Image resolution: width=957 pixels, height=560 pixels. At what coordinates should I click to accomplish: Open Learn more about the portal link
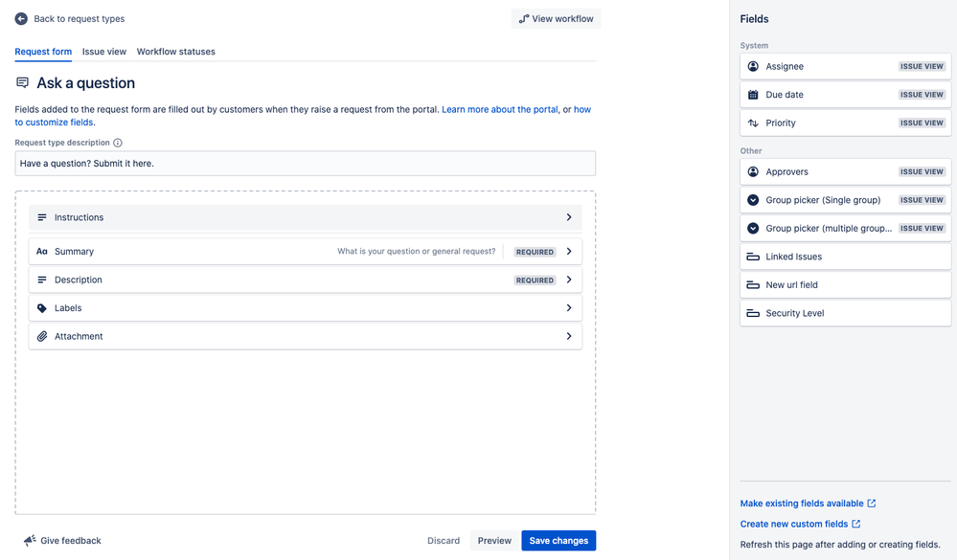500,110
